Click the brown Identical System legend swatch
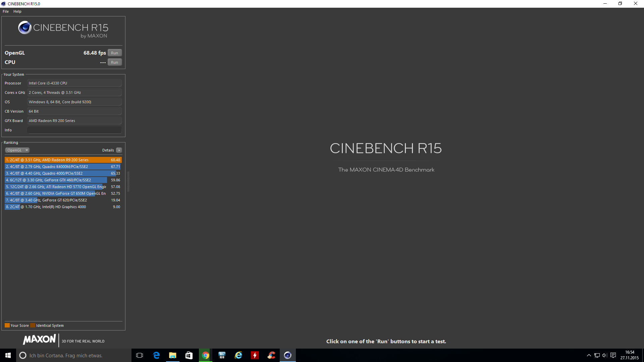 [x=33, y=325]
